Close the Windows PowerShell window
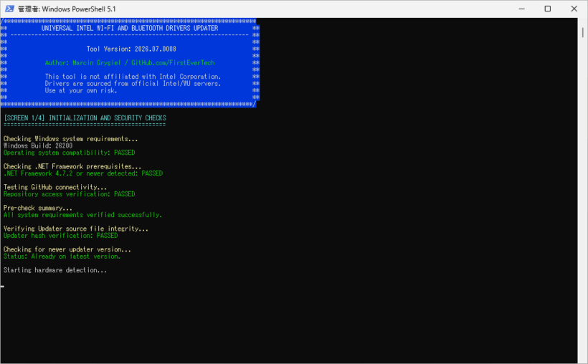Viewport: 588px width, 364px height. coord(574,9)
